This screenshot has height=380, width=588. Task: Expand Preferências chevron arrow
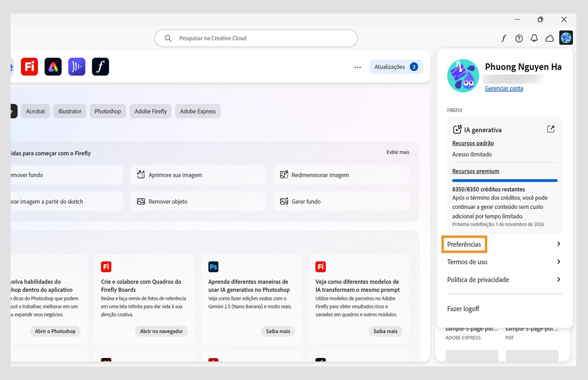tap(559, 244)
